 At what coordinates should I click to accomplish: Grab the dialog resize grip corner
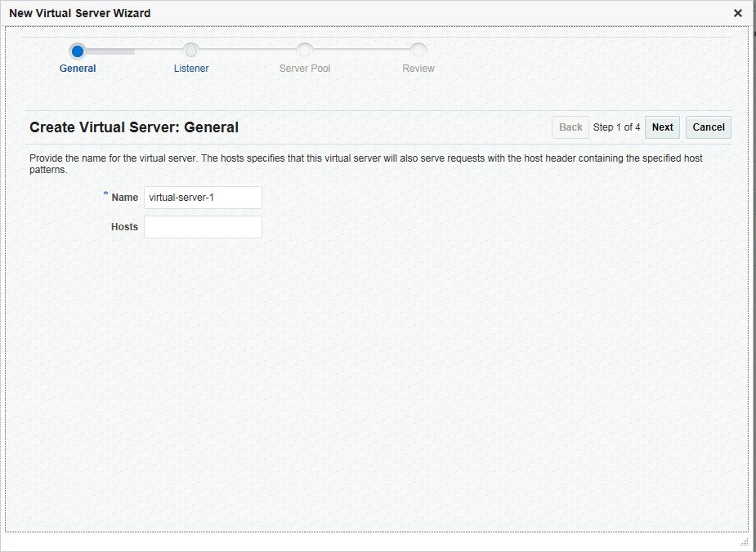point(744,542)
